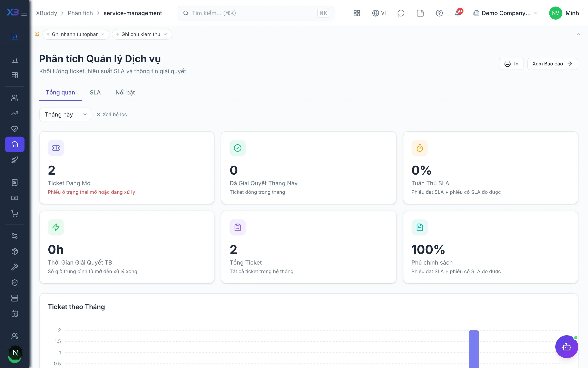Open the heart pulse sidebar icon
The height and width of the screenshot is (368, 588).
pos(14,129)
